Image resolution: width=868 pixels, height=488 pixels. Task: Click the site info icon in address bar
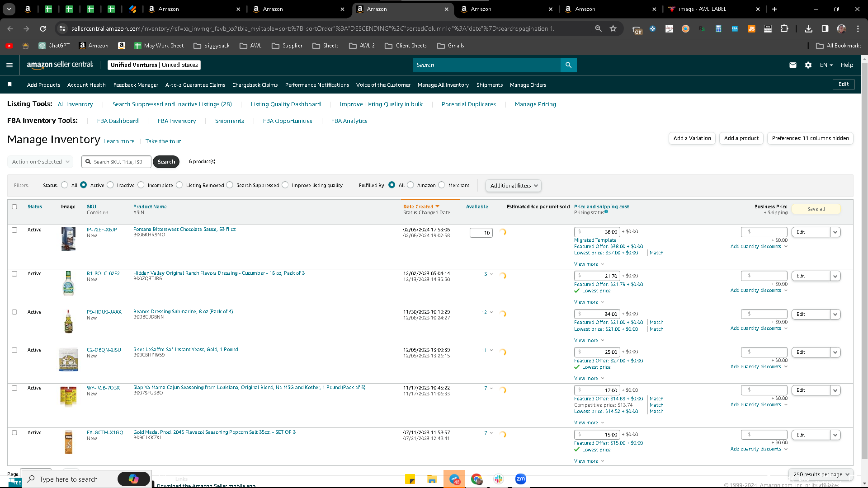(x=62, y=28)
